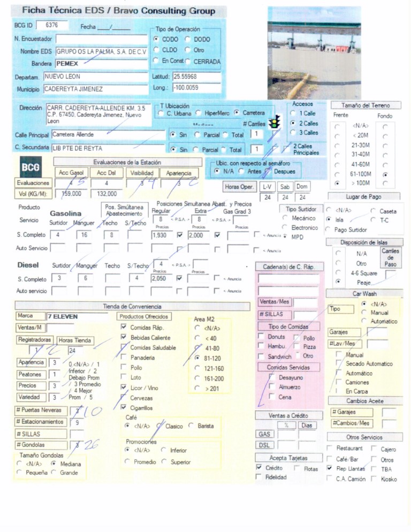Toggle Rep Llantas service checkbox
The width and height of the screenshot is (411, 532).
[329, 468]
